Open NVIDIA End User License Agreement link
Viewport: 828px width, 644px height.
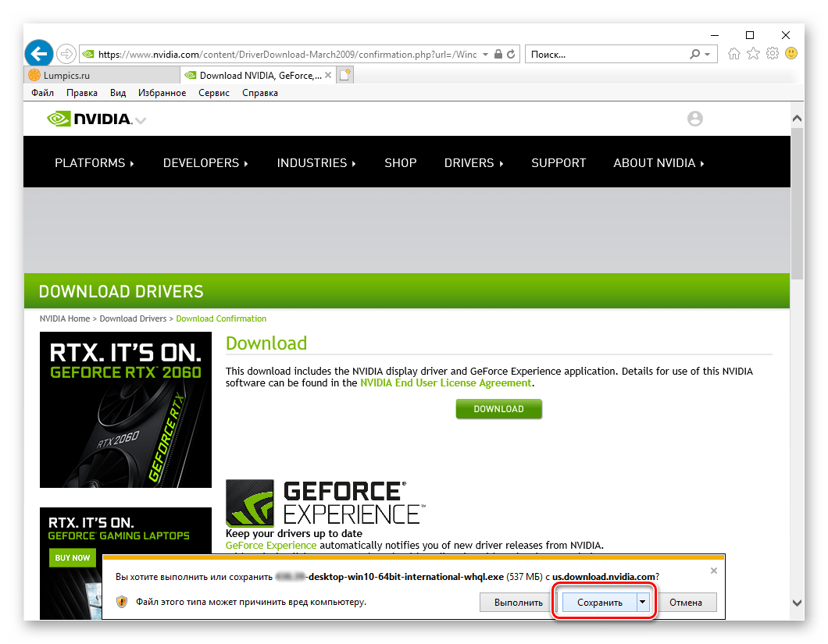446,383
